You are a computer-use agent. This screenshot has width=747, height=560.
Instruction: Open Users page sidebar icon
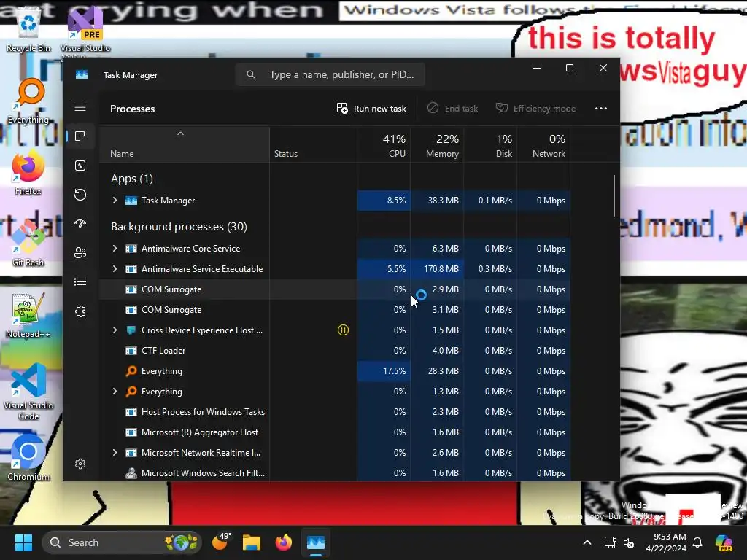coord(80,252)
